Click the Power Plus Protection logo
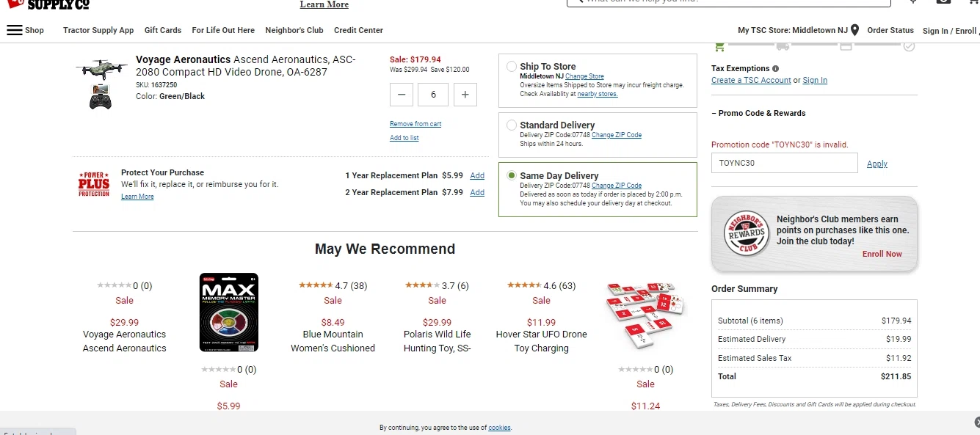Viewport: 980px width, 435px height. coord(94,184)
